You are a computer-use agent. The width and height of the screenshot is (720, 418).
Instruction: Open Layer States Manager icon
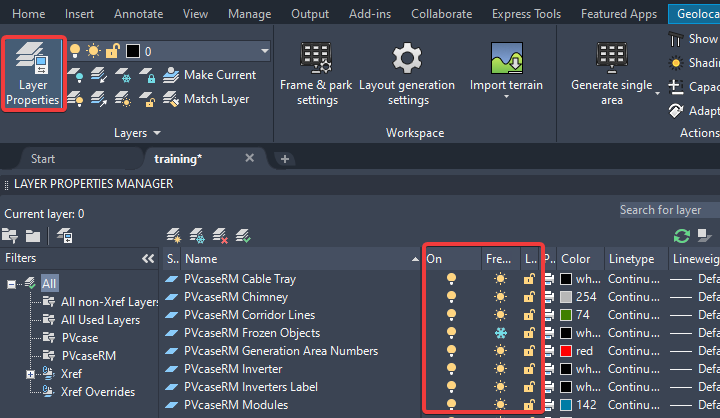coord(64,236)
